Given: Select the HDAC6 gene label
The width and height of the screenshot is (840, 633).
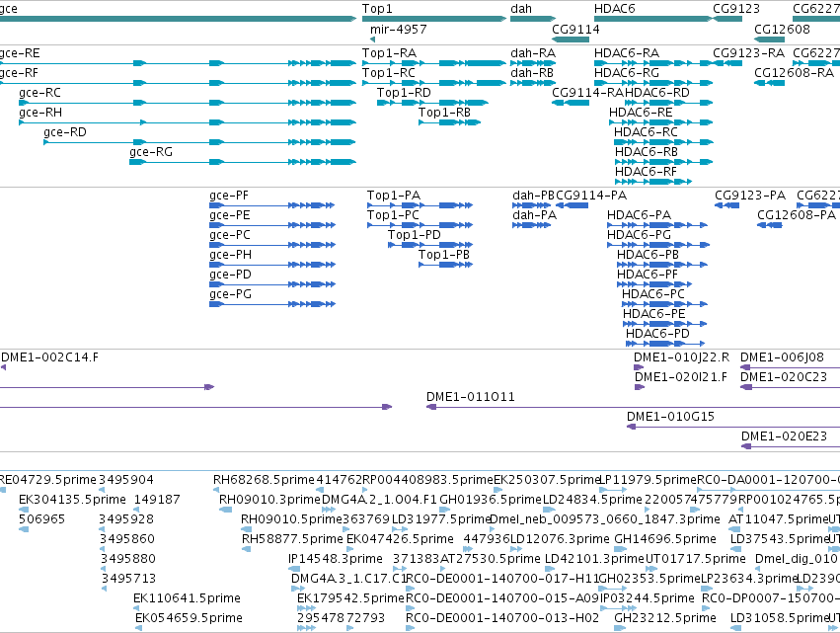Looking at the screenshot, I should coord(615,9).
